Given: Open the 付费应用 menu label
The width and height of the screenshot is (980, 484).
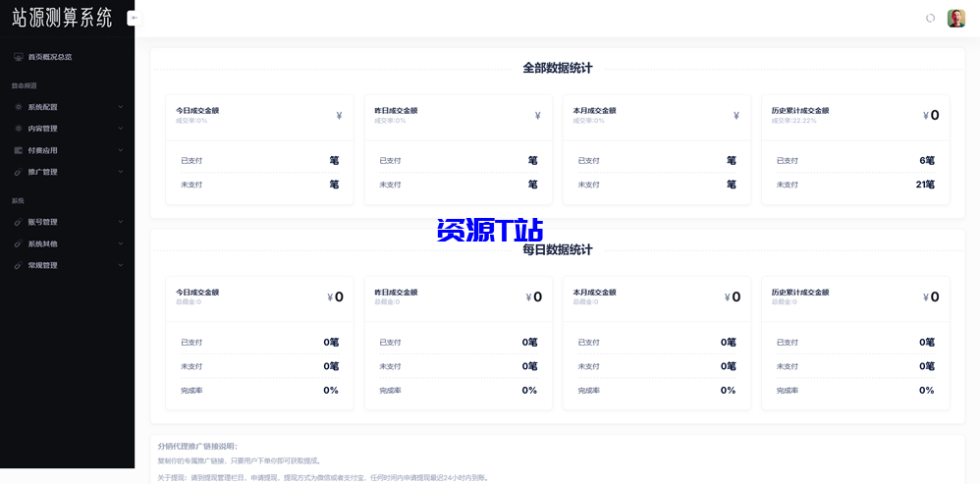Looking at the screenshot, I should tap(42, 150).
